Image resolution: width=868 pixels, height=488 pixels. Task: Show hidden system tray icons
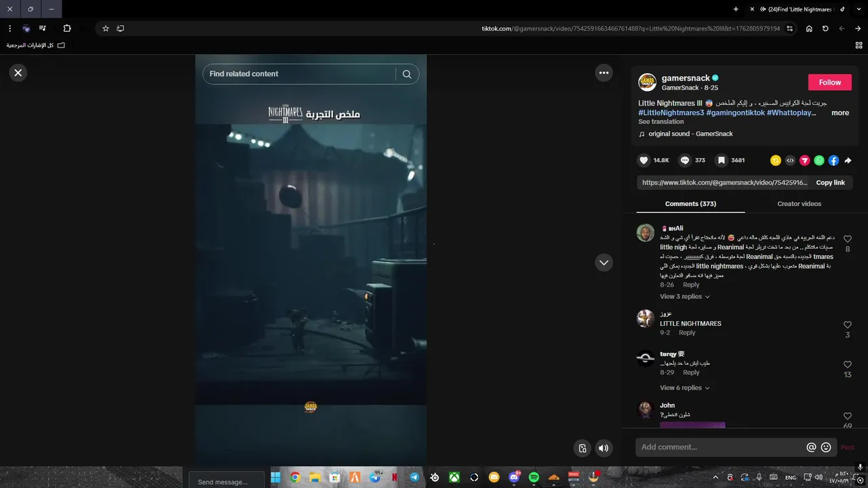click(x=715, y=477)
